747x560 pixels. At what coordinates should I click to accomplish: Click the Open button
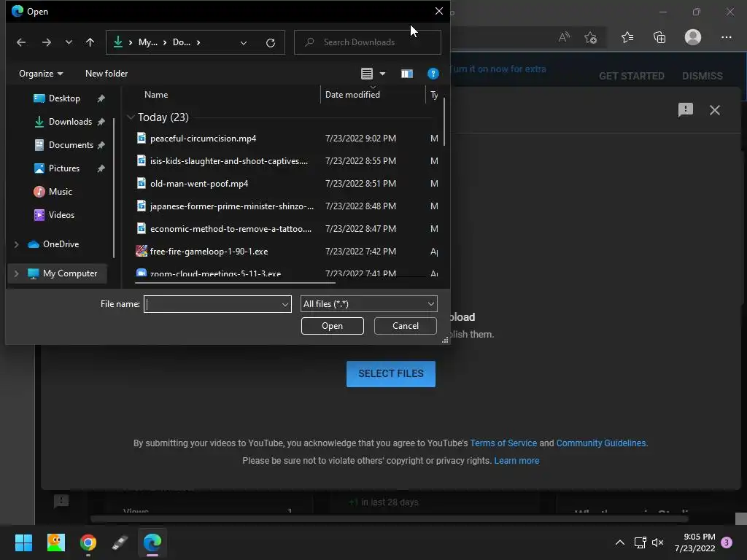point(332,326)
